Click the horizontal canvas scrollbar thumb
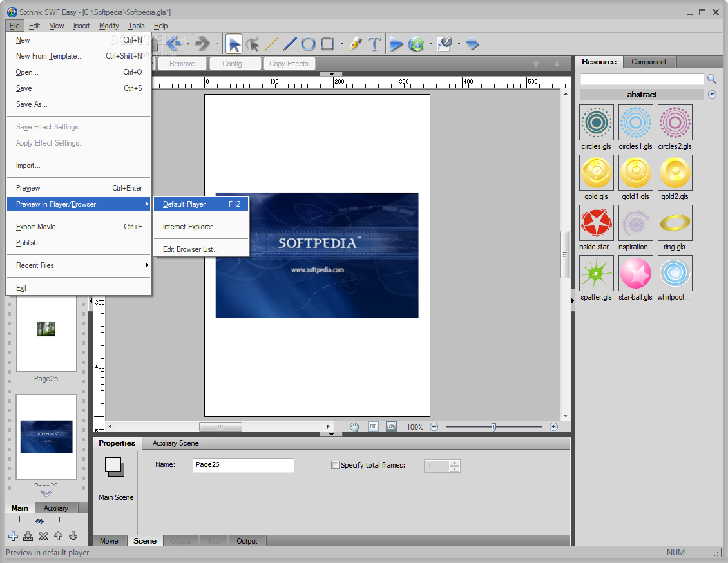The image size is (728, 563). pyautogui.click(x=220, y=426)
